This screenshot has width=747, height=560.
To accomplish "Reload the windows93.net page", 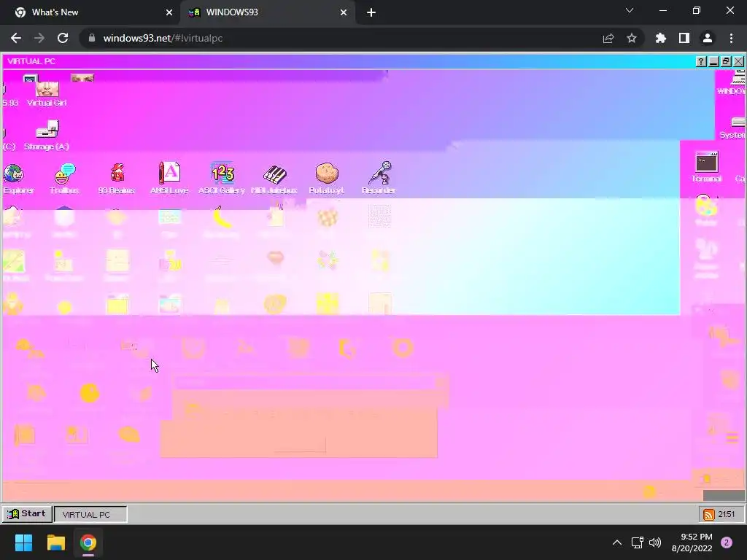I will coord(63,38).
